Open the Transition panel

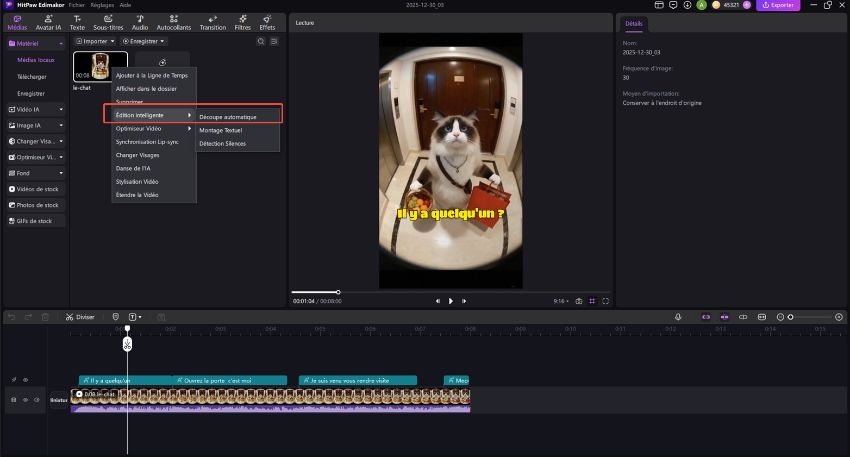pos(212,23)
